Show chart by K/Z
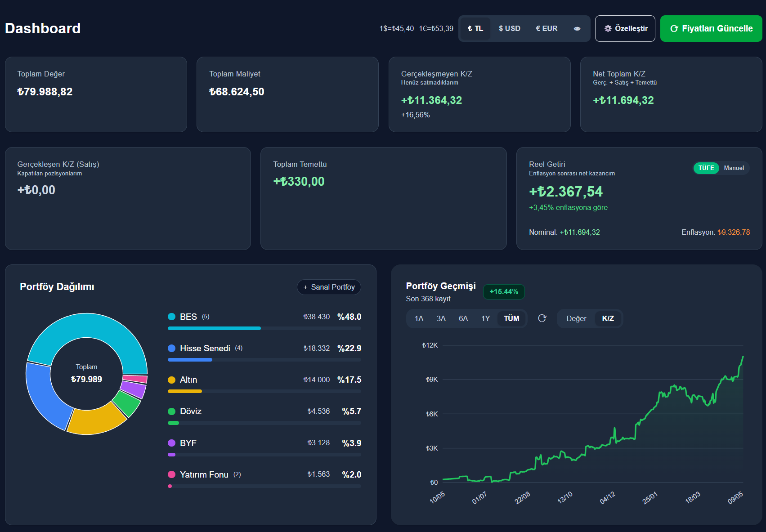The image size is (766, 532). click(x=608, y=318)
